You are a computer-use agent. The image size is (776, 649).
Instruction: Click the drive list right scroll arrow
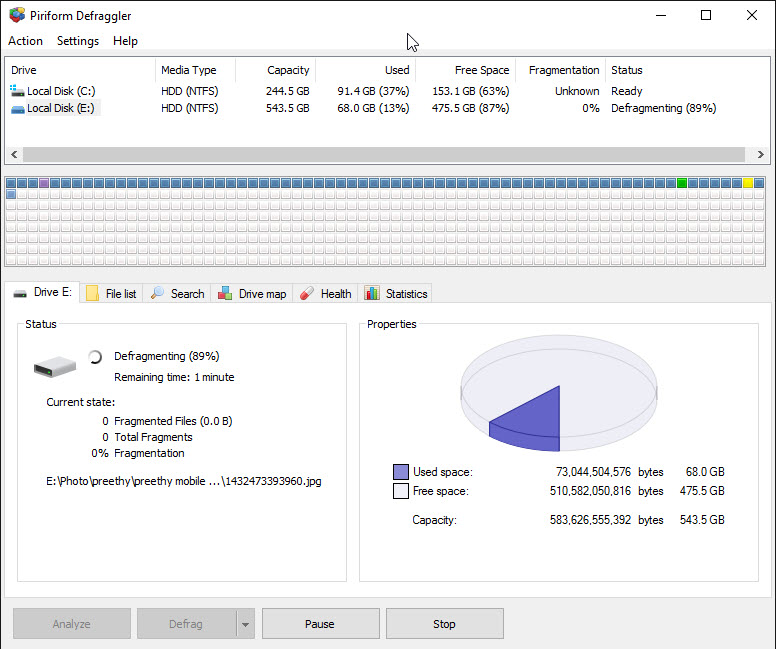click(761, 154)
